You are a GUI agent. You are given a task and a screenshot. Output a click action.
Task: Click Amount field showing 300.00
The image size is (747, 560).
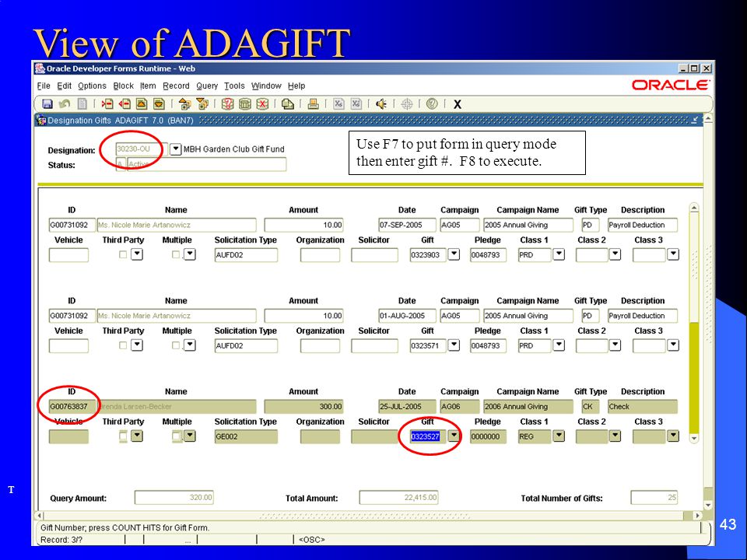[303, 407]
